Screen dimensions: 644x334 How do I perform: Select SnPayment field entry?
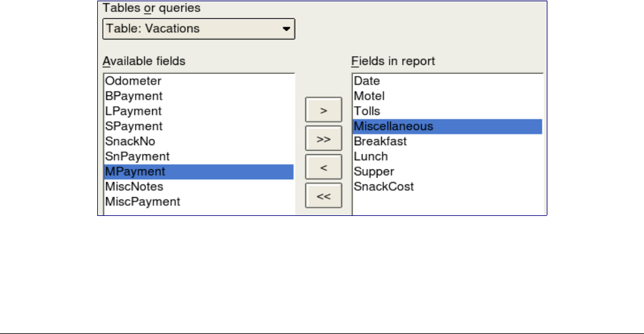click(137, 157)
